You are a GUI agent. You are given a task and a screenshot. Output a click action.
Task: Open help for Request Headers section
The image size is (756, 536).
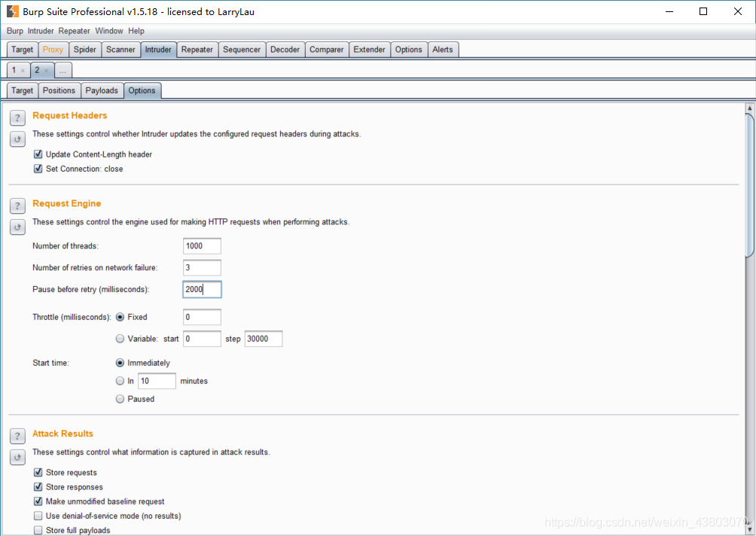[x=17, y=117]
